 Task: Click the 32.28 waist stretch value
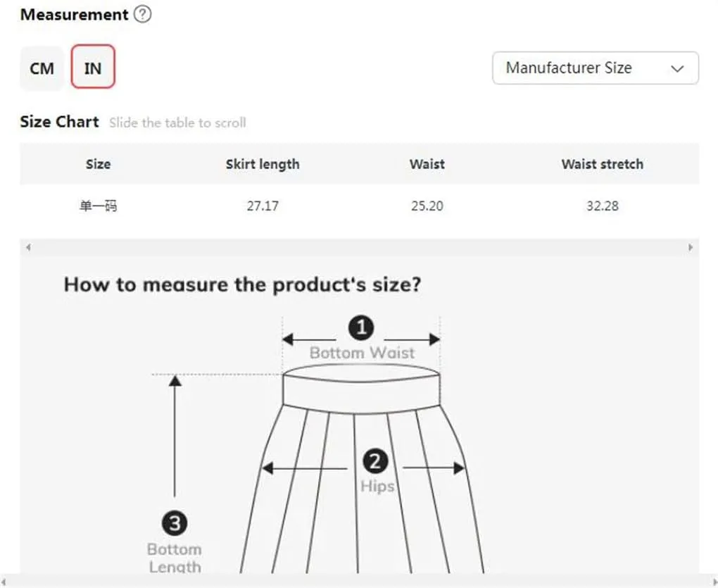click(602, 206)
